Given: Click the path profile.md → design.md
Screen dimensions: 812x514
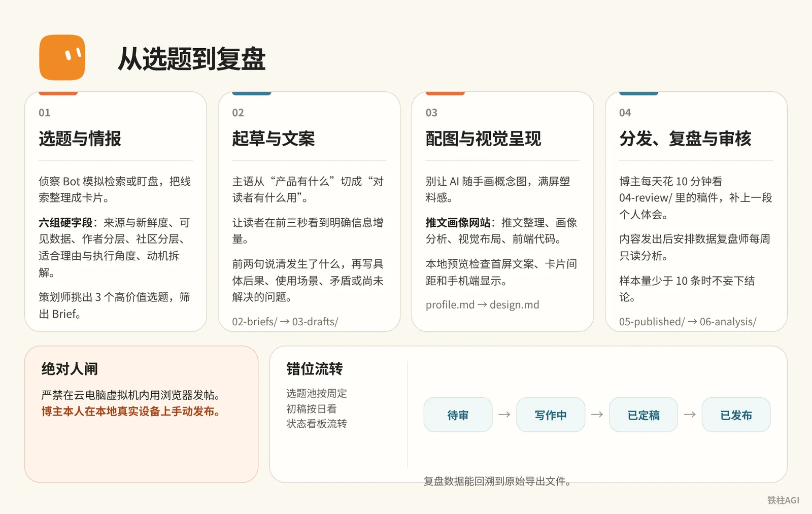Looking at the screenshot, I should coord(482,304).
